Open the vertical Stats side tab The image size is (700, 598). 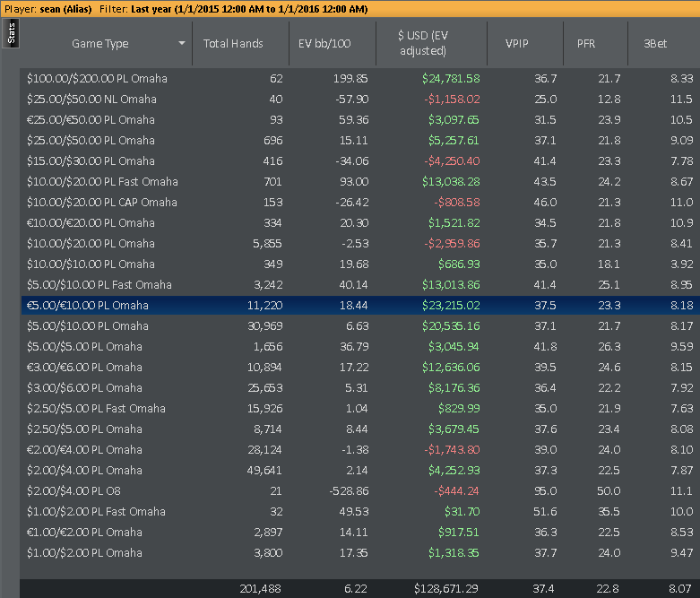pyautogui.click(x=10, y=35)
